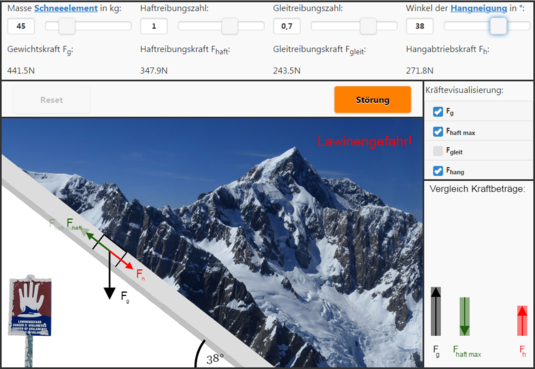The image size is (535, 369).
Task: Click the green Fhaft arrow on the slope
Action: [98, 242]
